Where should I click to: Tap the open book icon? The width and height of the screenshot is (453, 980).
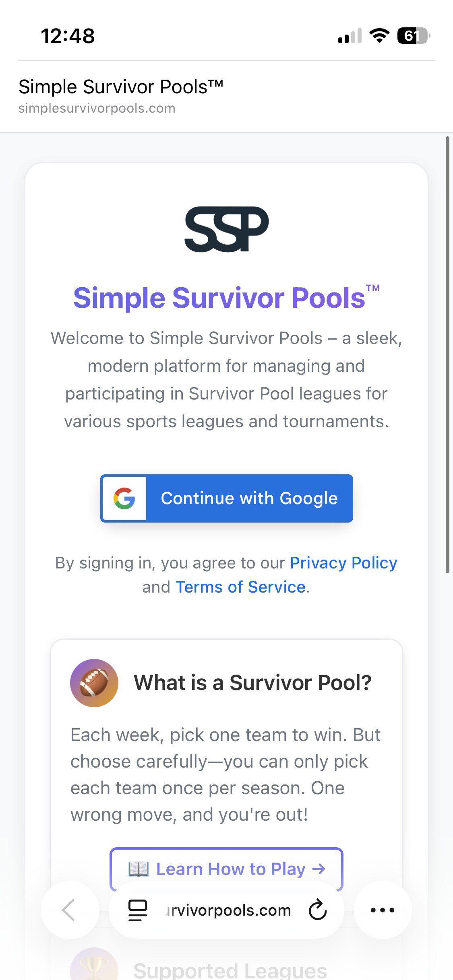(x=139, y=869)
